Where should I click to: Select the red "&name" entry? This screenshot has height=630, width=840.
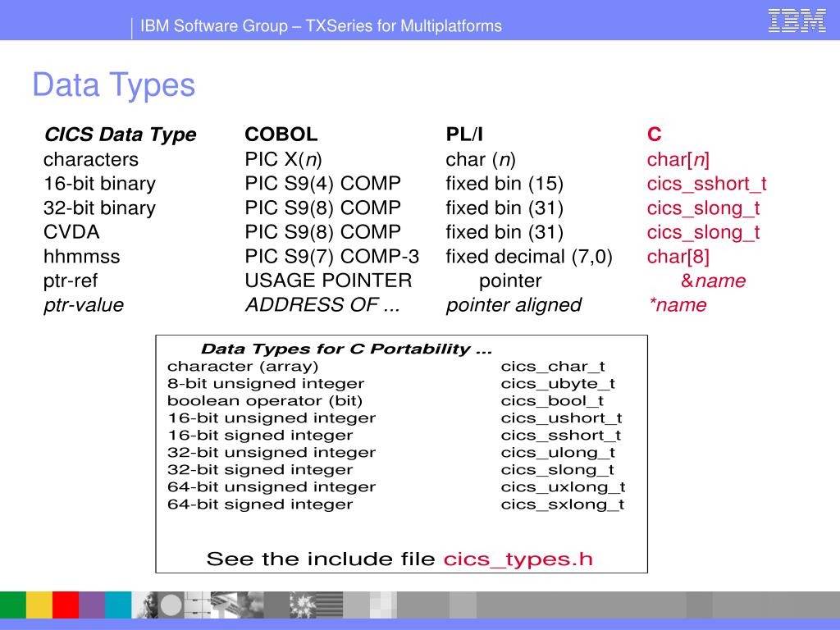pyautogui.click(x=713, y=281)
